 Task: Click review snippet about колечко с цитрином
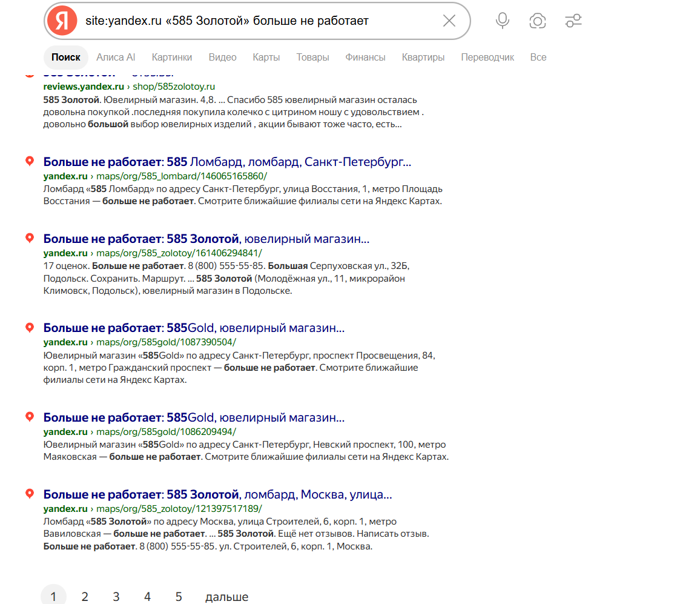[x=234, y=111]
